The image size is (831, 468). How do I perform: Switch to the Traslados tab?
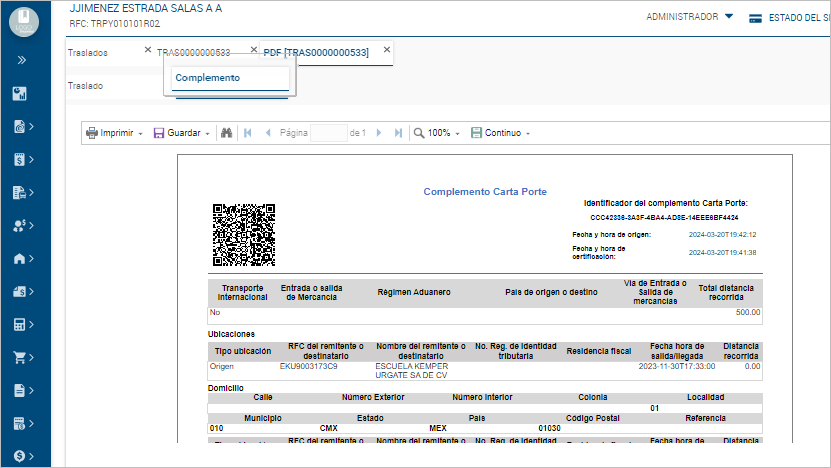click(x=88, y=52)
